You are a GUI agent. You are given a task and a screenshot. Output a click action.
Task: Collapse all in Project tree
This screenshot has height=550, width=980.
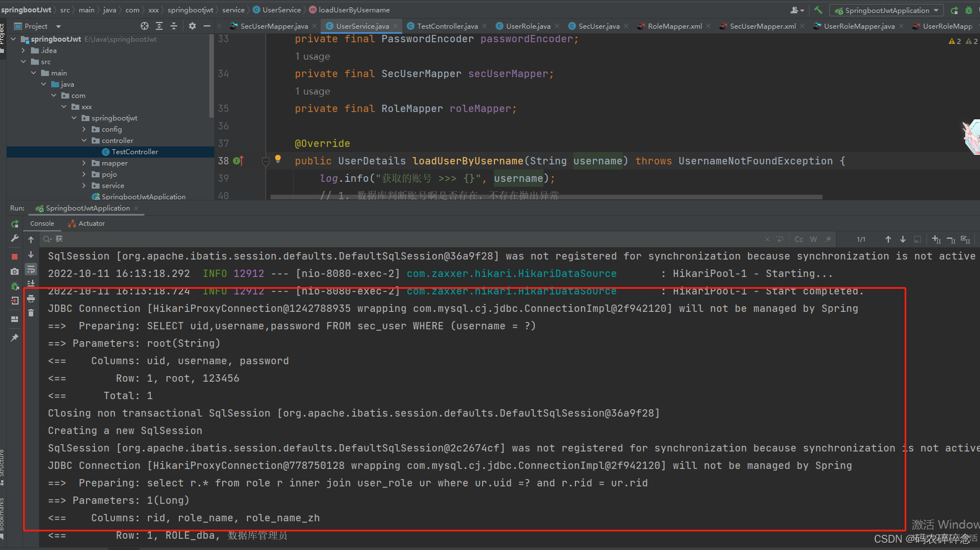174,26
